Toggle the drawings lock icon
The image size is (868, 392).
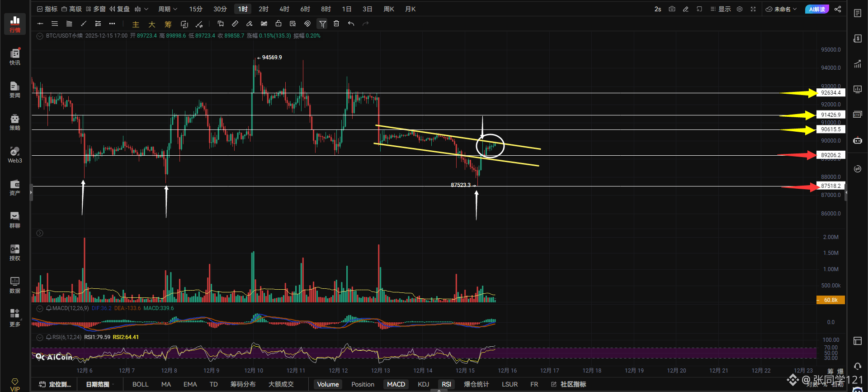[278, 24]
